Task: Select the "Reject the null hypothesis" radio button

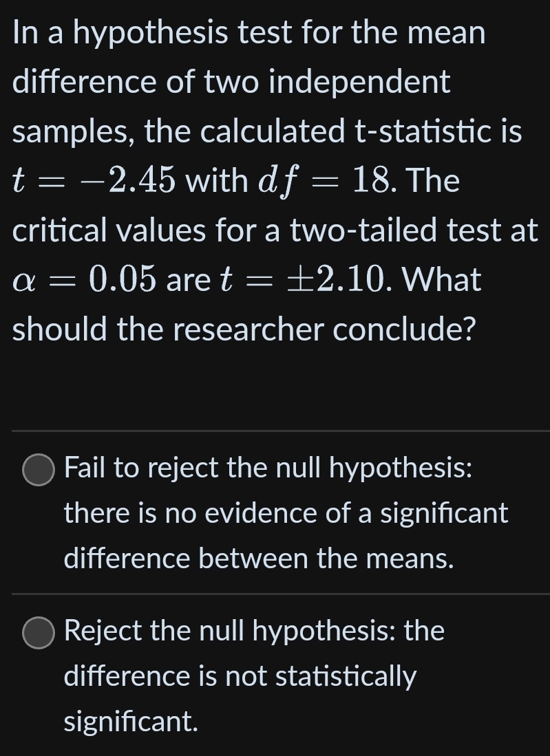Action: click(38, 632)
